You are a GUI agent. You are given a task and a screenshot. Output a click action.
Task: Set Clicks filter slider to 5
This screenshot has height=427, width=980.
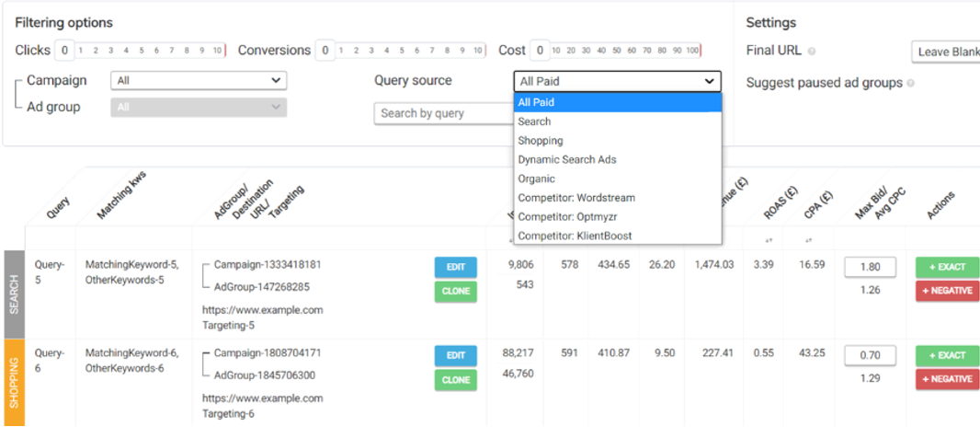pos(142,51)
